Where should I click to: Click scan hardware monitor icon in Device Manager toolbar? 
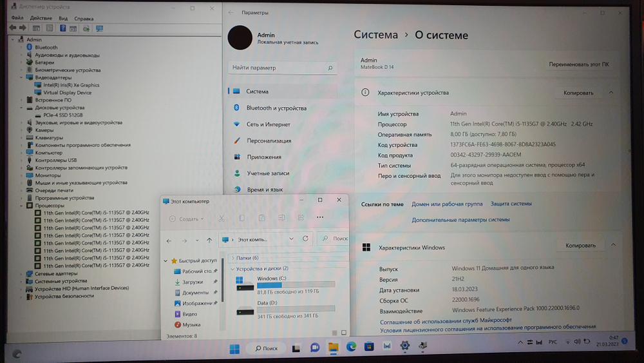(x=99, y=28)
